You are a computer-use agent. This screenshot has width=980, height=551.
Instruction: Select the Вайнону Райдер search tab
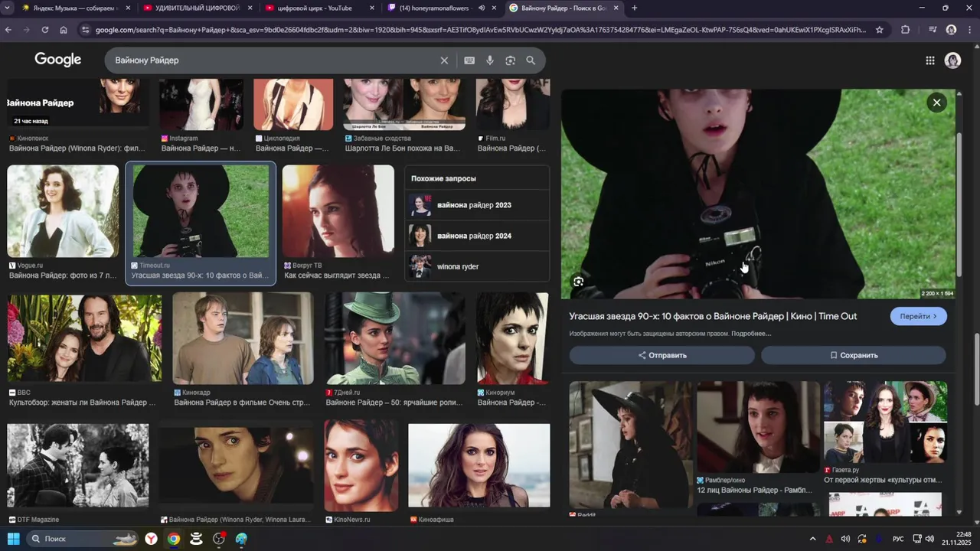[564, 8]
